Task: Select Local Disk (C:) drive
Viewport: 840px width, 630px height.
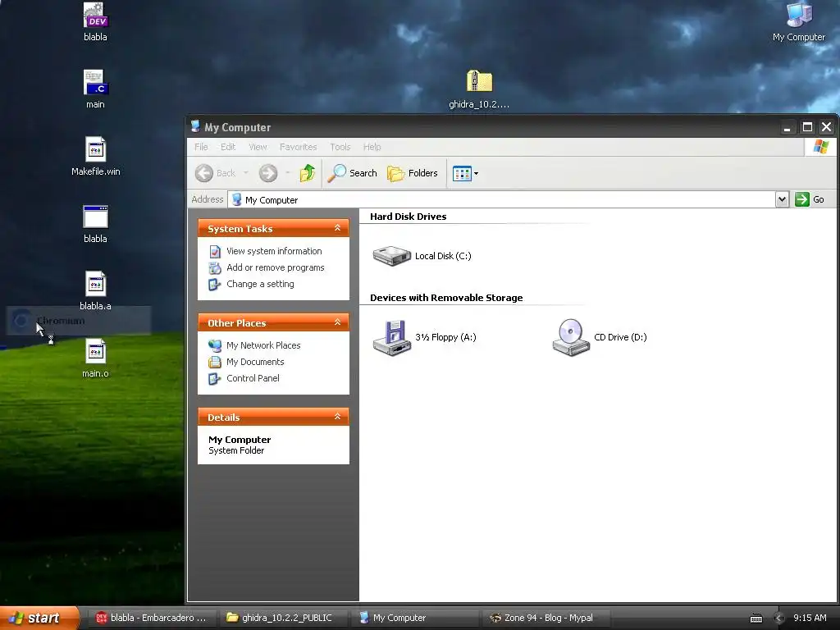Action: (x=422, y=256)
